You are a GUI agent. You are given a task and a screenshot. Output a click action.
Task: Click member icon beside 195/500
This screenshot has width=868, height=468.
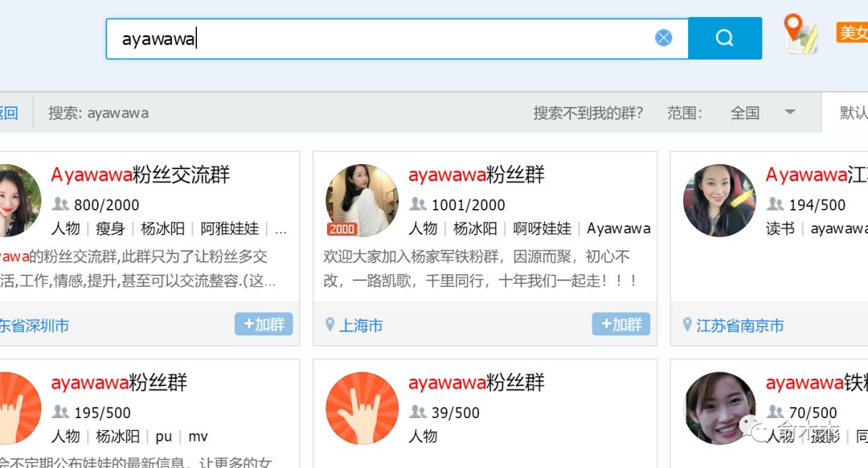[60, 412]
